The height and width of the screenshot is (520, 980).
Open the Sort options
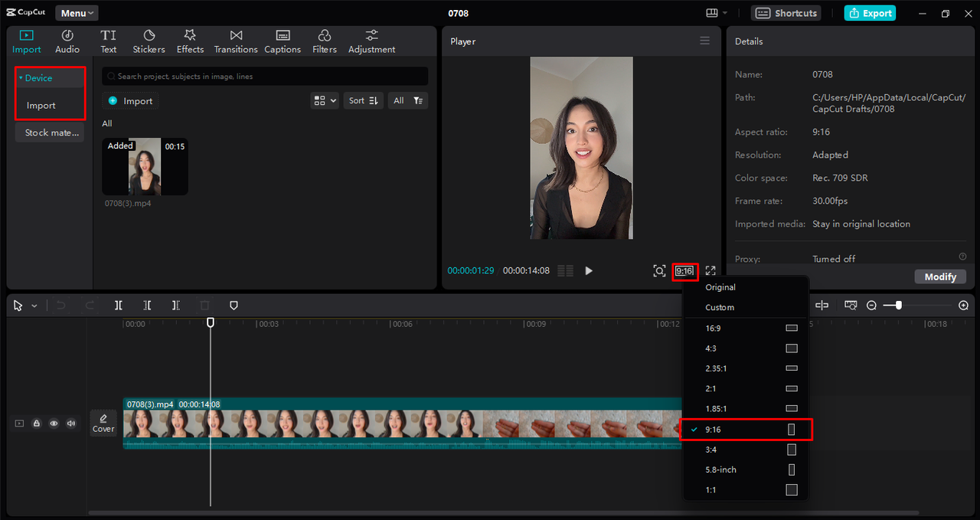[364, 100]
